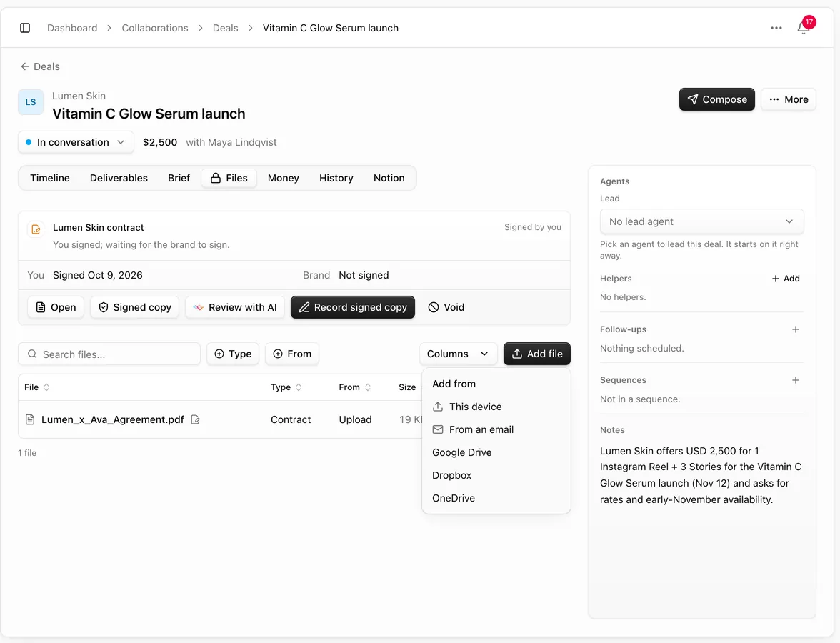Image resolution: width=840 pixels, height=643 pixels.
Task: Click the Compose button
Action: click(717, 99)
